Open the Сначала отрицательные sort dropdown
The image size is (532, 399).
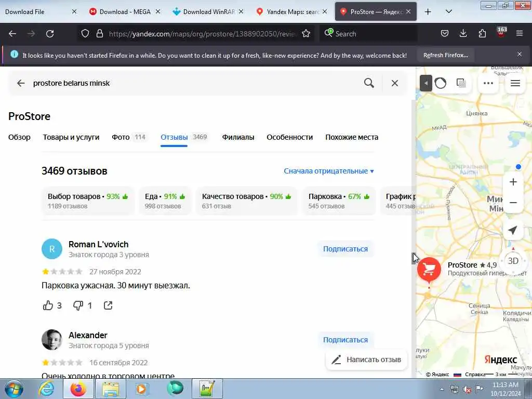coord(329,171)
